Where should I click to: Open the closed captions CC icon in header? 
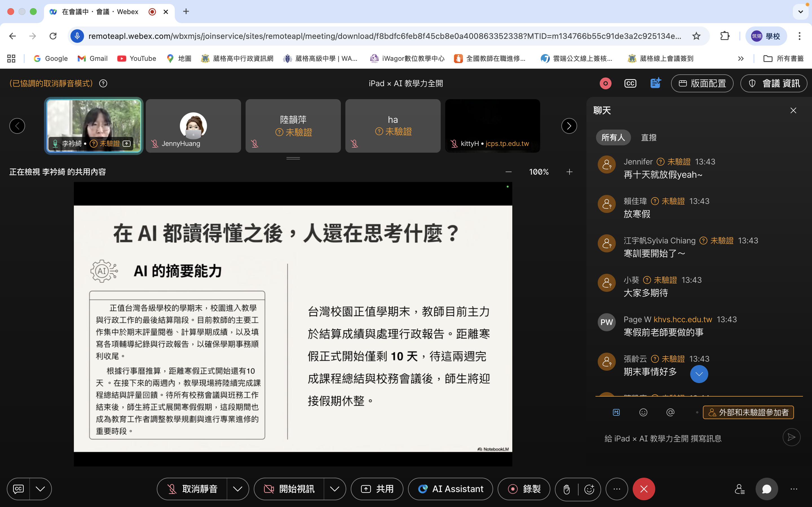(x=630, y=83)
